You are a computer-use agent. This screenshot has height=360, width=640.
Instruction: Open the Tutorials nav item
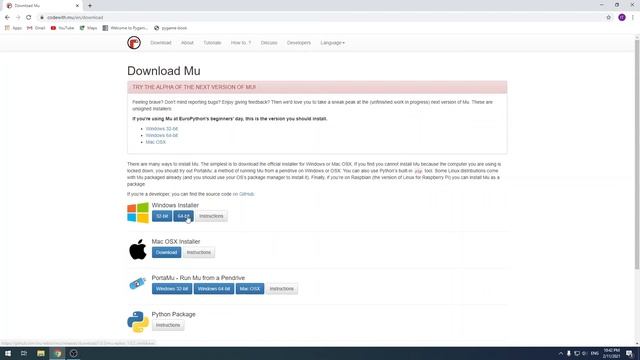pyautogui.click(x=212, y=43)
